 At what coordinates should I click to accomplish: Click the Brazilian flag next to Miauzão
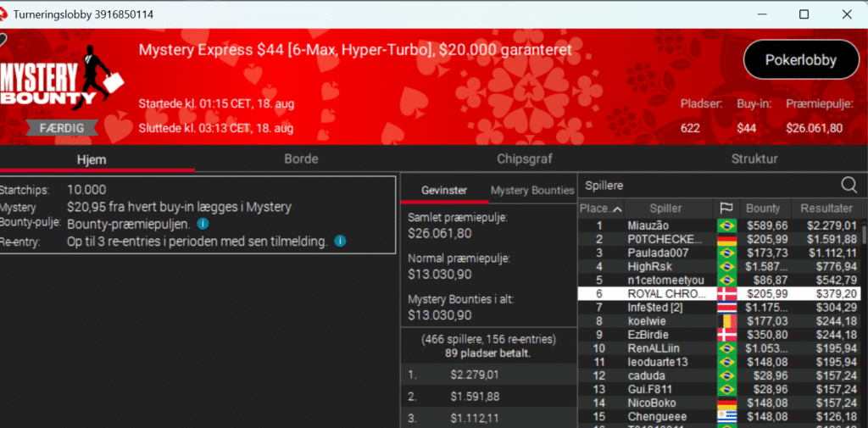tap(726, 225)
